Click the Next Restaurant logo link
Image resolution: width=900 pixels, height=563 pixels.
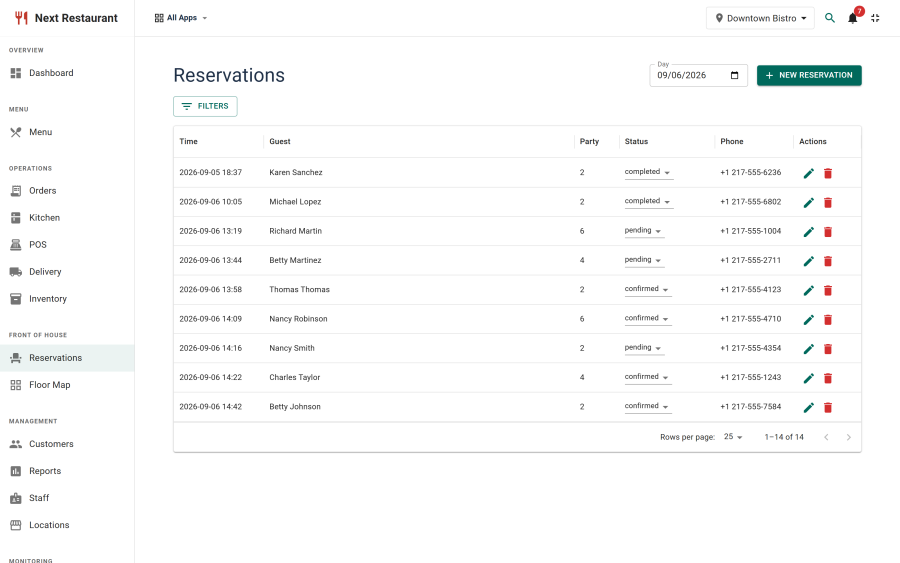pyautogui.click(x=66, y=18)
